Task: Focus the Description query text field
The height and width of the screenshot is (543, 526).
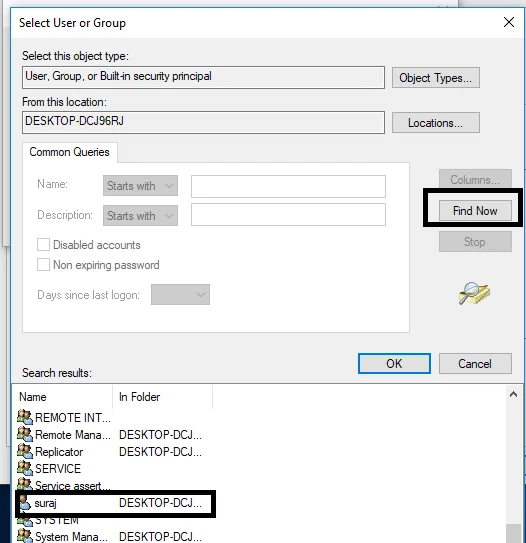Action: click(288, 215)
